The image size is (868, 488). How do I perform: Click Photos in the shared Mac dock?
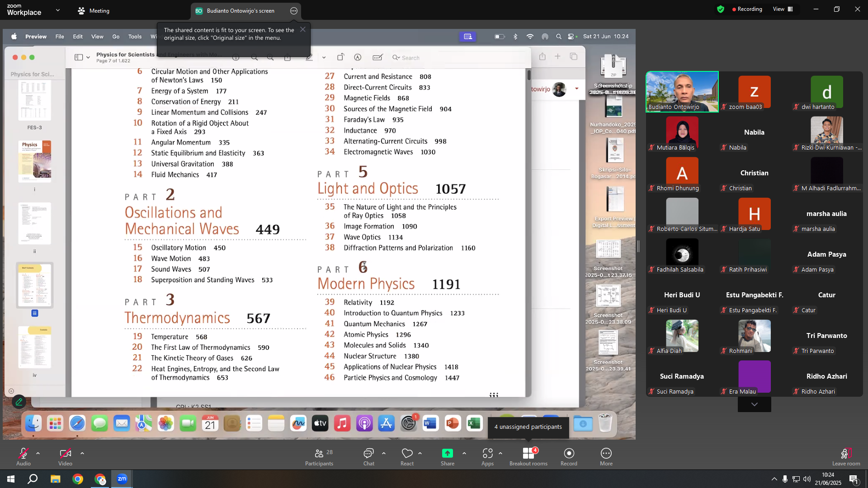166,423
